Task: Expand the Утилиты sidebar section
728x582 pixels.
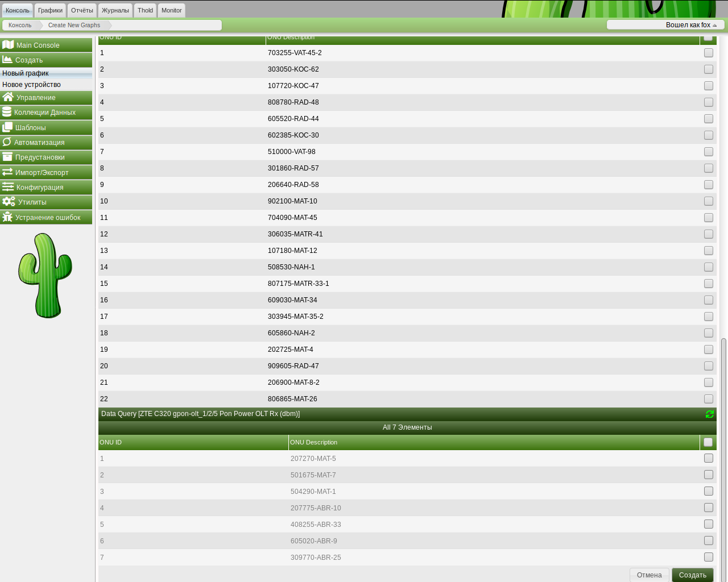Action: (46, 202)
